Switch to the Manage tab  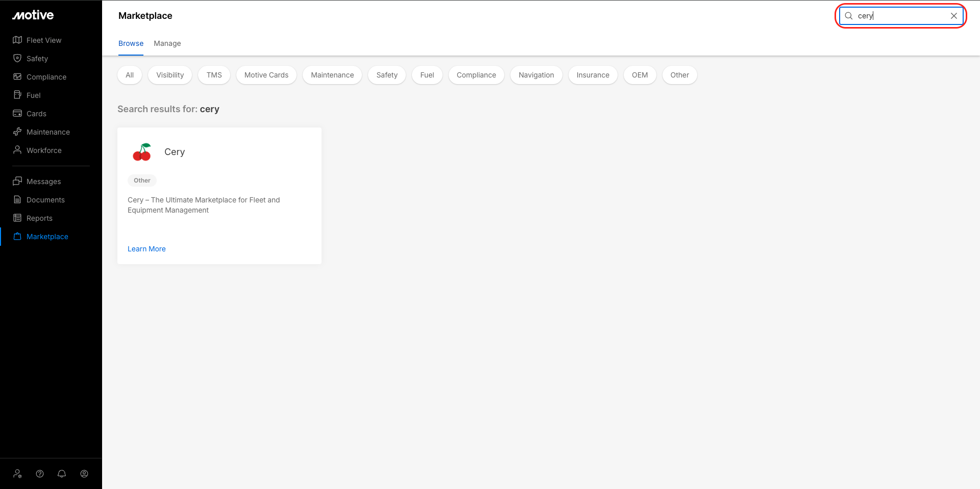(167, 43)
